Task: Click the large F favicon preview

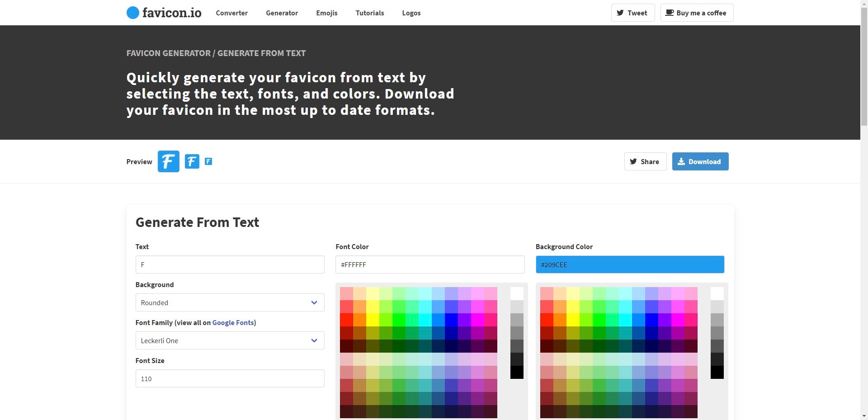Action: [169, 161]
